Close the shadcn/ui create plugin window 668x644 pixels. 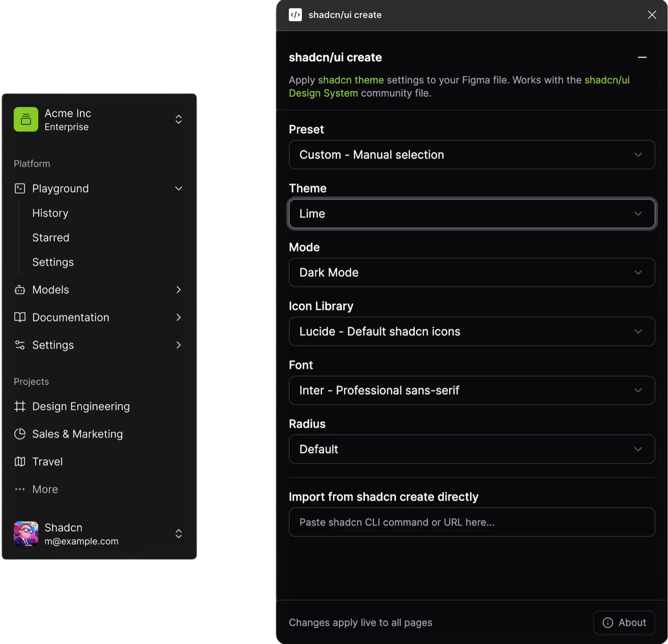click(652, 15)
